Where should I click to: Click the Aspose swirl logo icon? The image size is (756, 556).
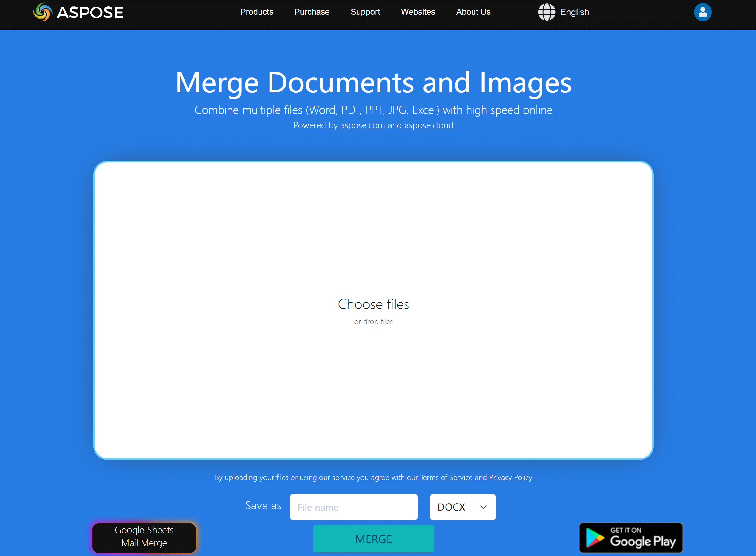[43, 12]
